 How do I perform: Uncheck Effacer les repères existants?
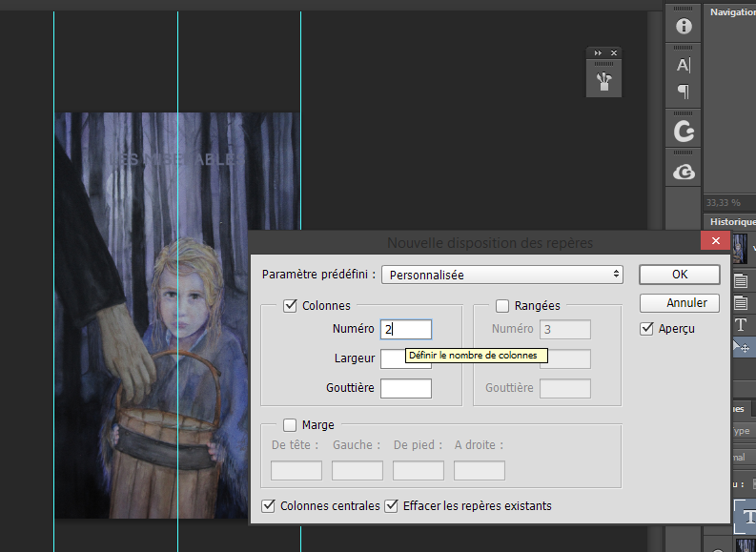(x=391, y=506)
